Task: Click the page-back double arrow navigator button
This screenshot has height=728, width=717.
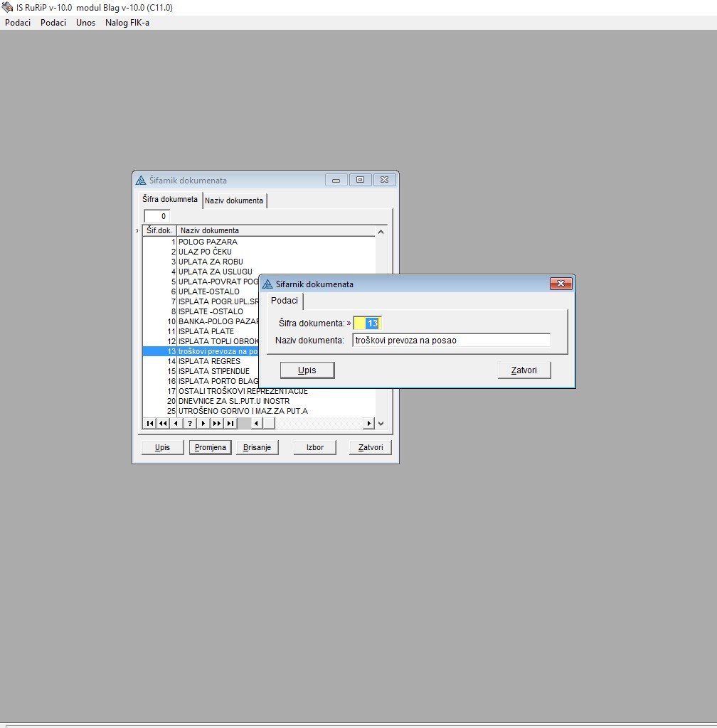Action: pyautogui.click(x=163, y=424)
